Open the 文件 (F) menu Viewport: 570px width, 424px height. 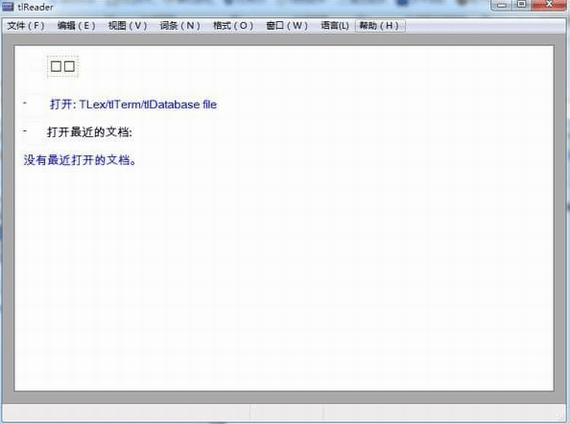(x=26, y=26)
